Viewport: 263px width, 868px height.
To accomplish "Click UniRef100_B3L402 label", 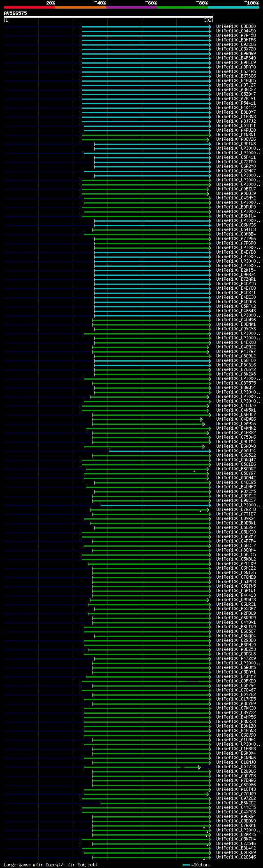I will pyautogui.click(x=236, y=848).
